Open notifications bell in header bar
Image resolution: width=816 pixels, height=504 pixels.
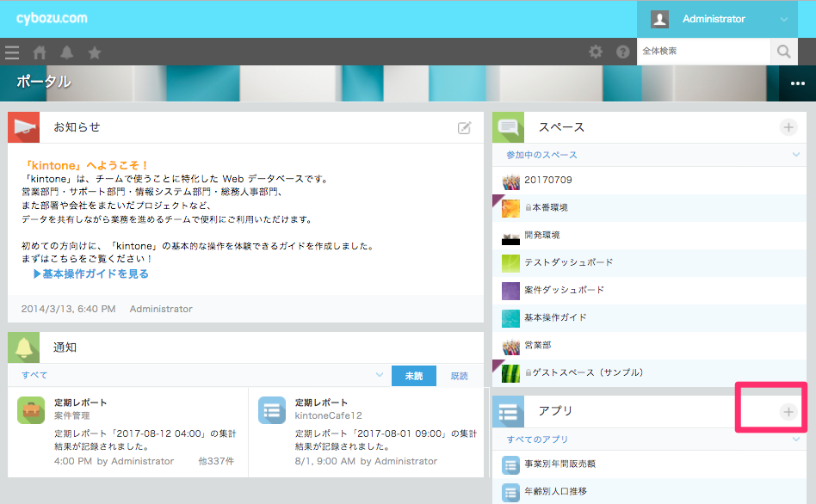(66, 52)
